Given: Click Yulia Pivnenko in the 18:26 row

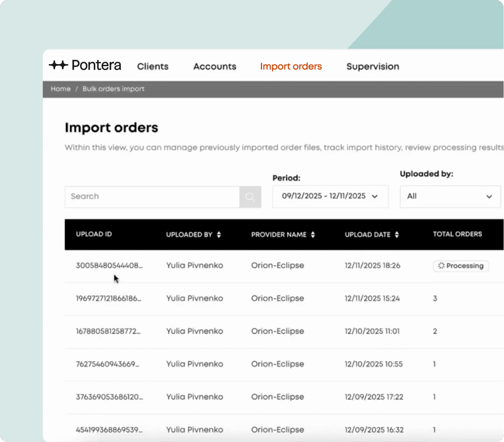Looking at the screenshot, I should point(194,266).
